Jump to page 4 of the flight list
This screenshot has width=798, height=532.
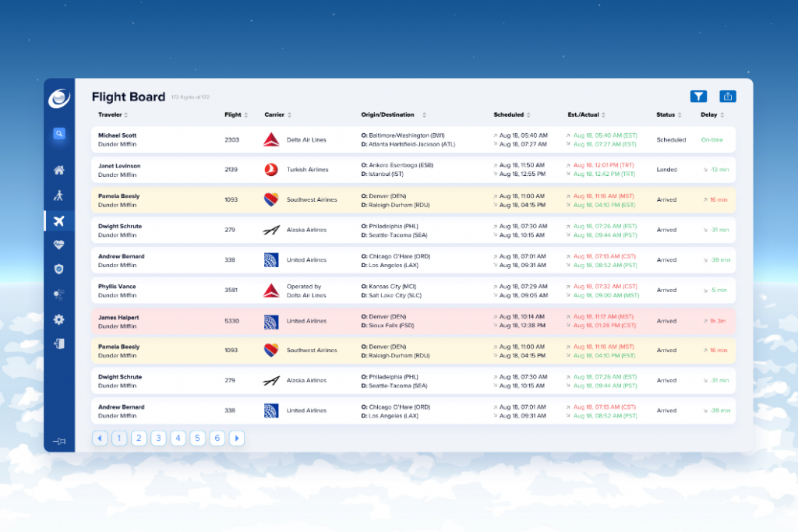click(x=178, y=438)
